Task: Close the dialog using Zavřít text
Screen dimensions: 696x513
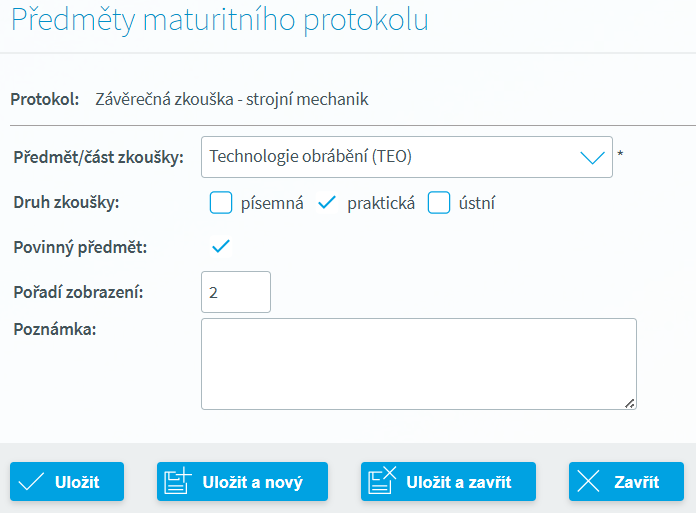Action: pyautogui.click(x=637, y=482)
